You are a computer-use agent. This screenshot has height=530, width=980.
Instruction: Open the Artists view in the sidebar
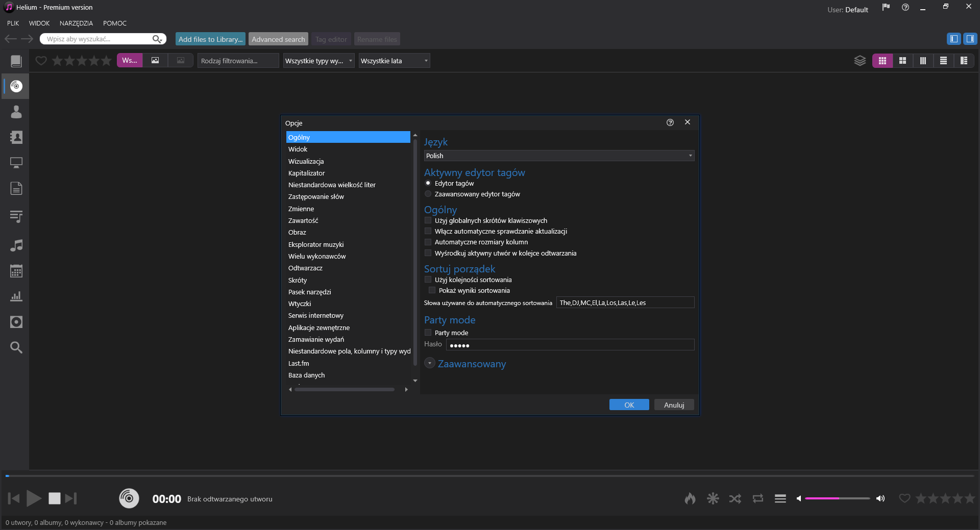pyautogui.click(x=16, y=112)
